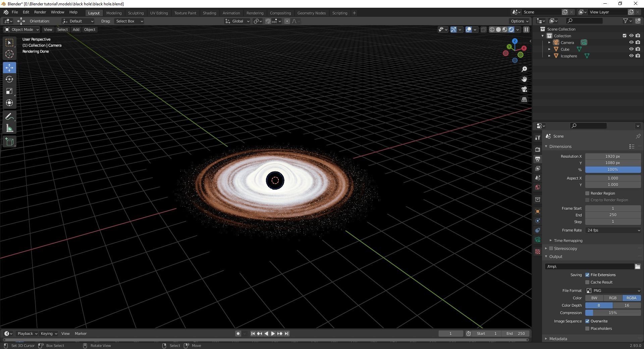644x349 pixels.
Task: Open the Render menu
Action: coord(40,12)
